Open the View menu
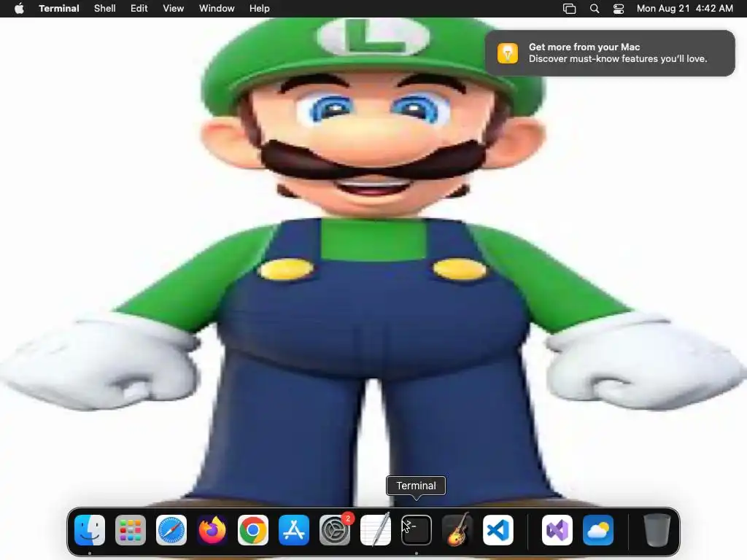This screenshot has height=560, width=747. click(174, 8)
